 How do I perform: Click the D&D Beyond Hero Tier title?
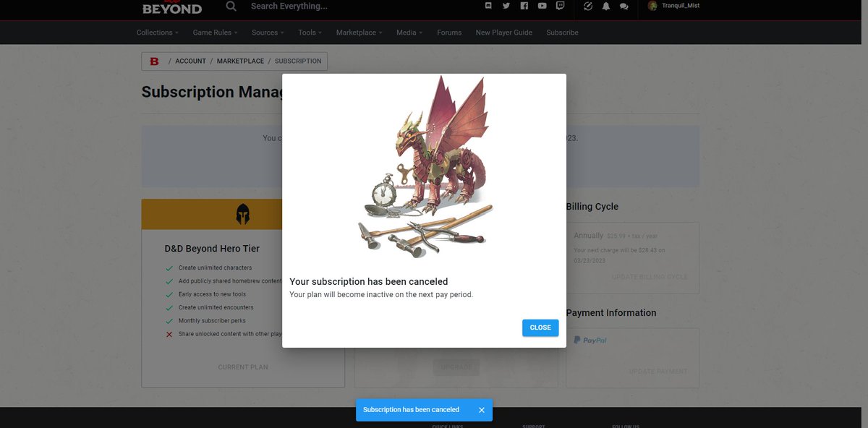[x=212, y=249]
